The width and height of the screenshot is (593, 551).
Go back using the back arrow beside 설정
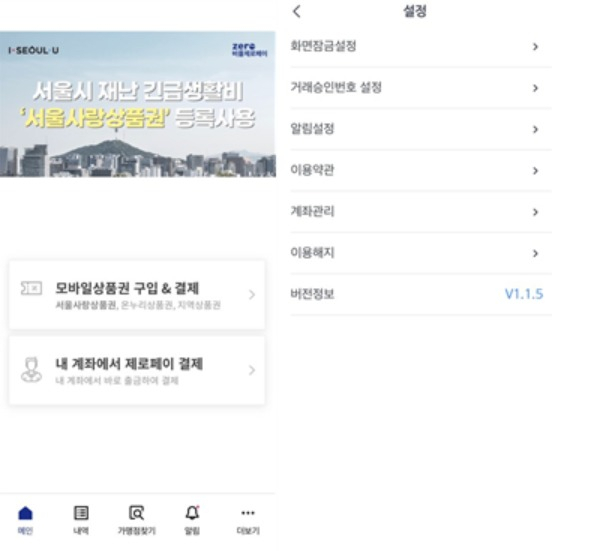[297, 11]
